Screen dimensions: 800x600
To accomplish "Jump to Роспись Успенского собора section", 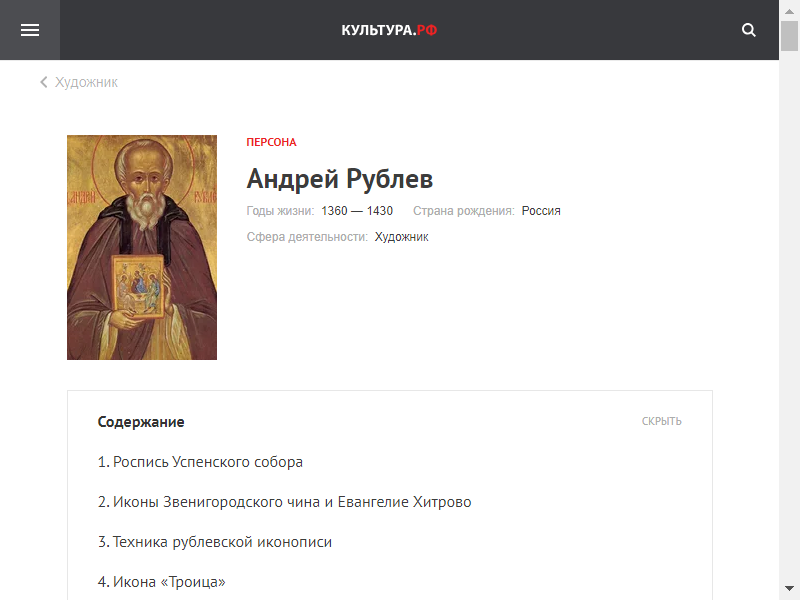I will point(200,462).
